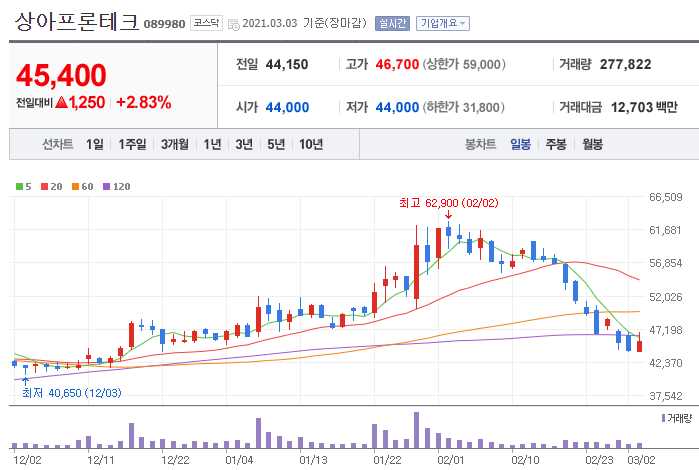Image resolution: width=699 pixels, height=470 pixels.
Task: Click the 02/10 date label on axis
Action: coord(525,460)
